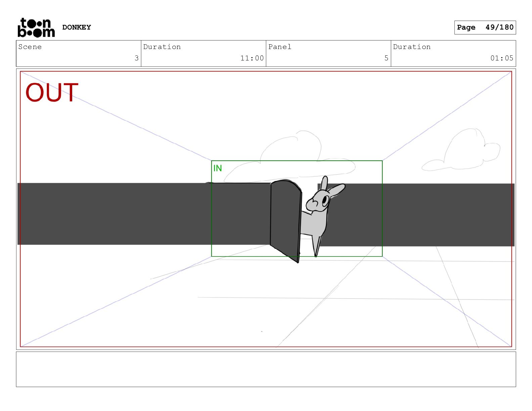
Task: Click the red OUT camera label
Action: coord(52,92)
